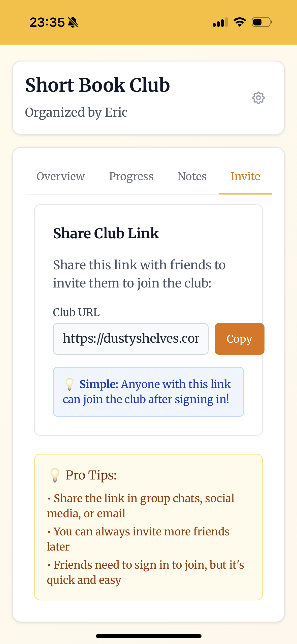This screenshot has width=297, height=644.
Task: Tap the Short Book Club title
Action: [97, 85]
